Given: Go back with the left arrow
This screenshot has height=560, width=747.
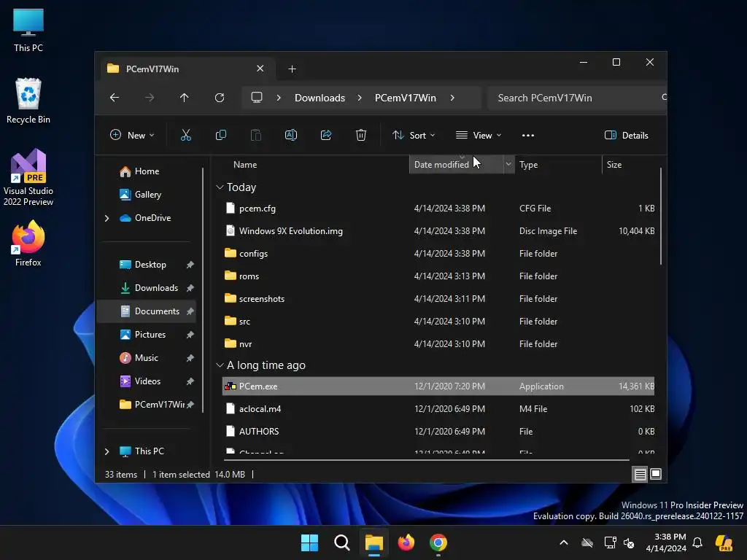Looking at the screenshot, I should coord(115,98).
